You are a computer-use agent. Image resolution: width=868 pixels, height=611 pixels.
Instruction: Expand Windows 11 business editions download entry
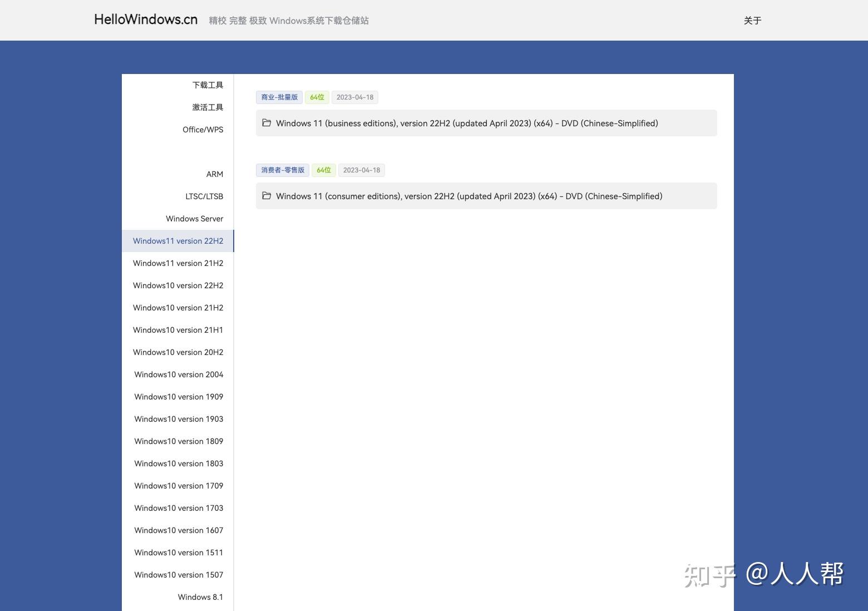pos(467,123)
